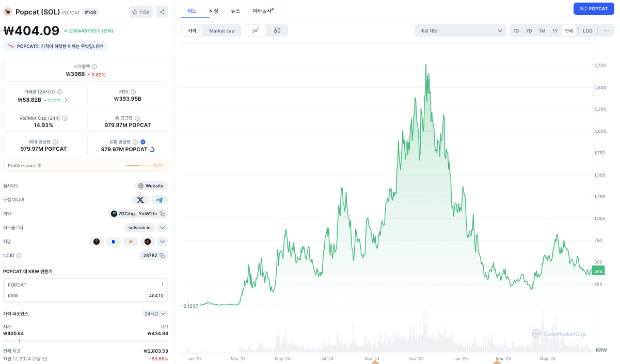
Task: Open the chart more options menu
Action: click(607, 30)
